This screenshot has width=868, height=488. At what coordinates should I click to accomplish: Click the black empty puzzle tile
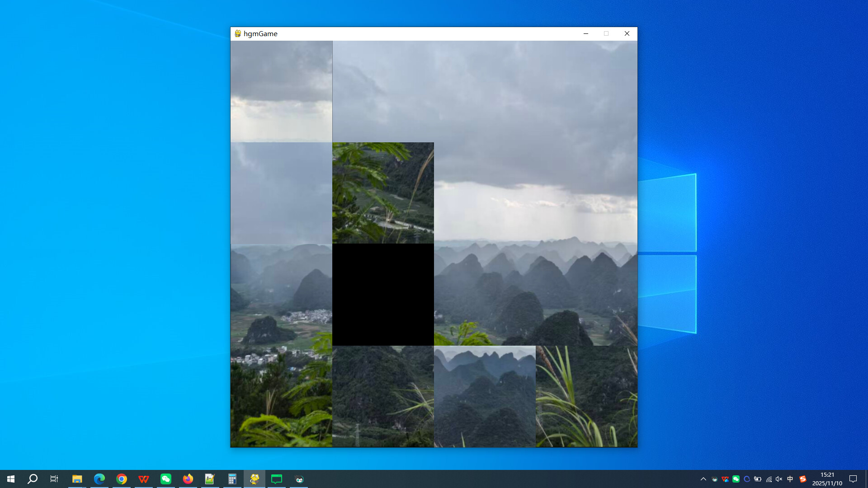pyautogui.click(x=382, y=294)
